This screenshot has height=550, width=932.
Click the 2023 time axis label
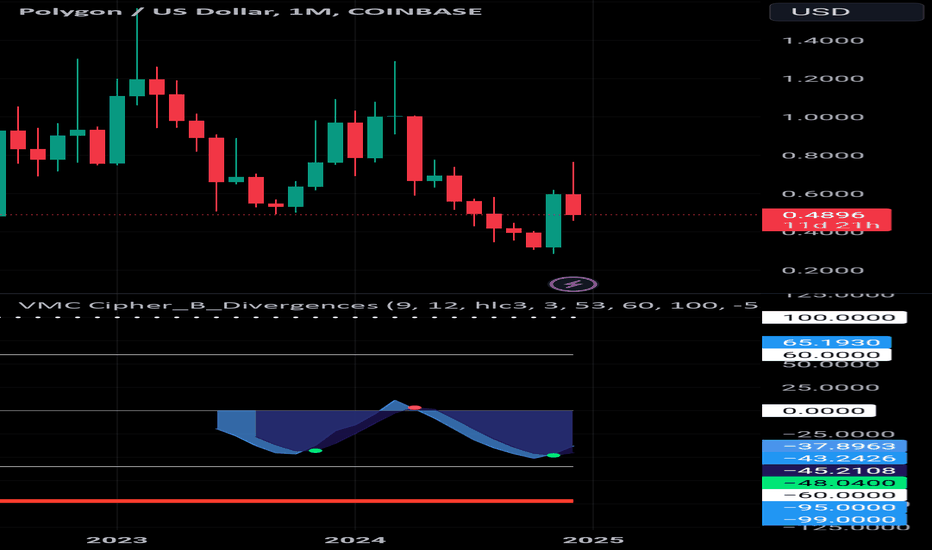(x=117, y=539)
